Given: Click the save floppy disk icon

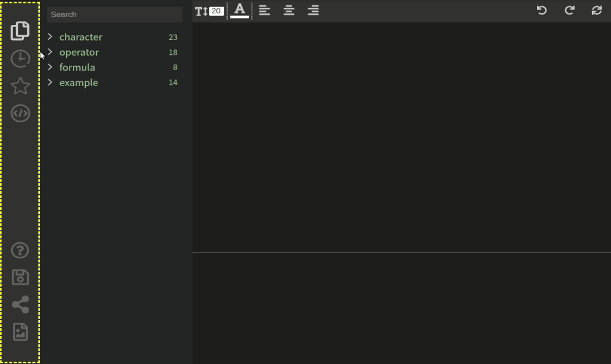Looking at the screenshot, I should 20,277.
